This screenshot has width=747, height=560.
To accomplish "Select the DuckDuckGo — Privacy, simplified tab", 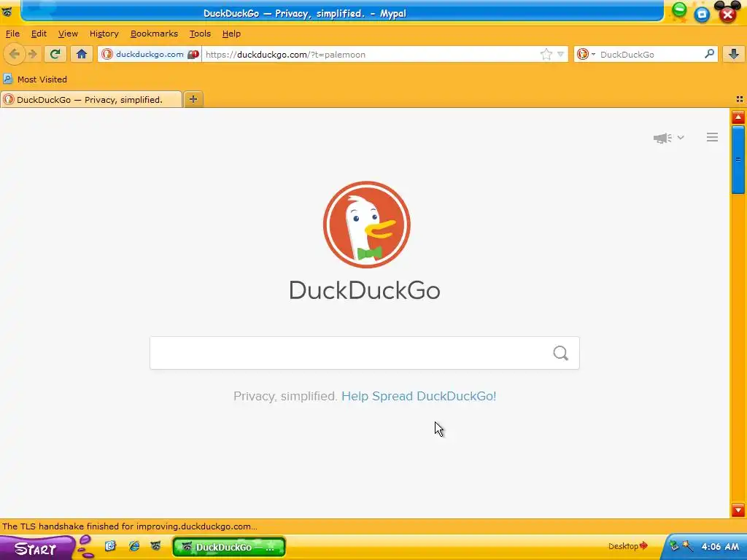I will tap(91, 99).
